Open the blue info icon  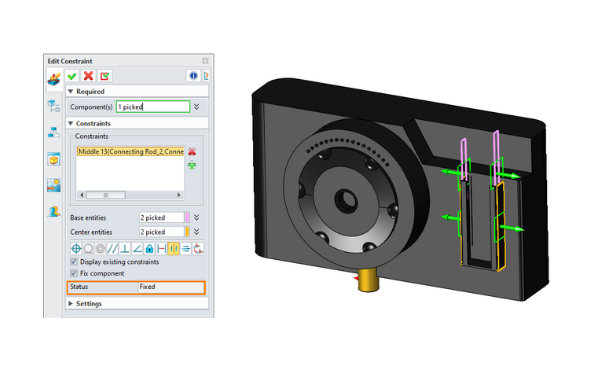coord(193,76)
